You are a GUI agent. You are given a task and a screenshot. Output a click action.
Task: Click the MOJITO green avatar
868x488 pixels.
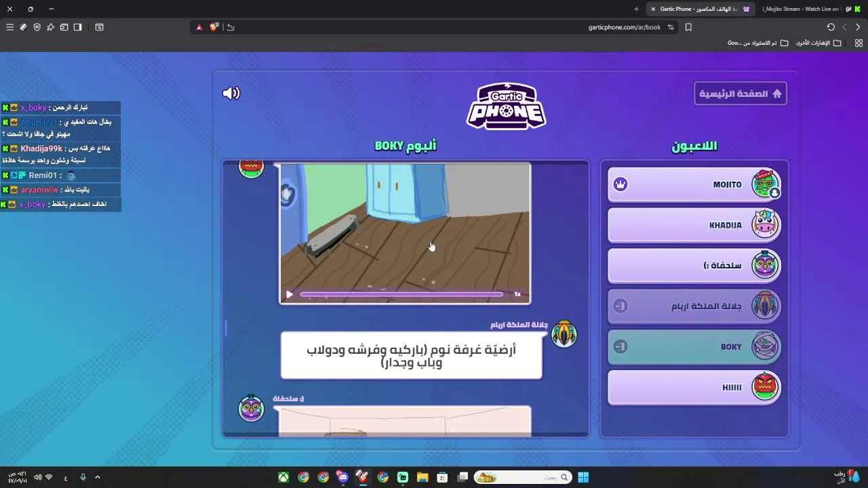765,184
